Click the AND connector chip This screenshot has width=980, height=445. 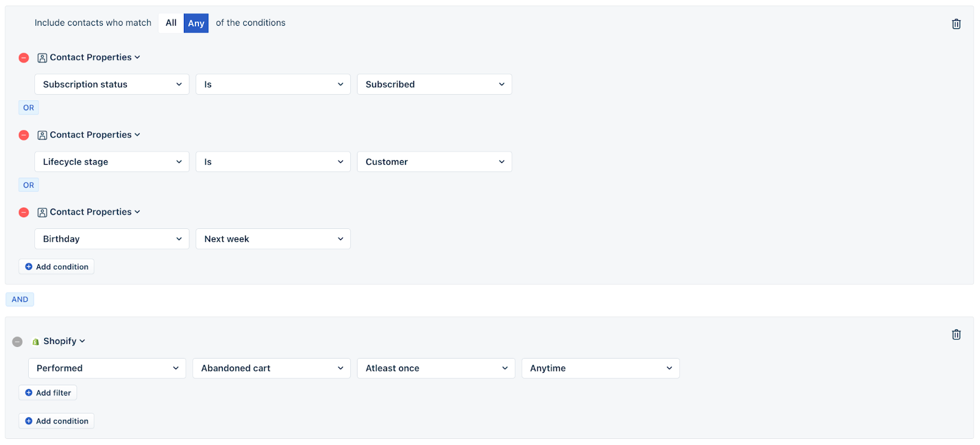click(20, 299)
